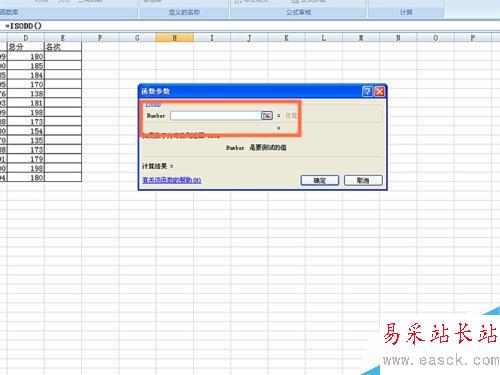Screen dimensions: 500x375
Task: Select column N header
Action: [398, 38]
